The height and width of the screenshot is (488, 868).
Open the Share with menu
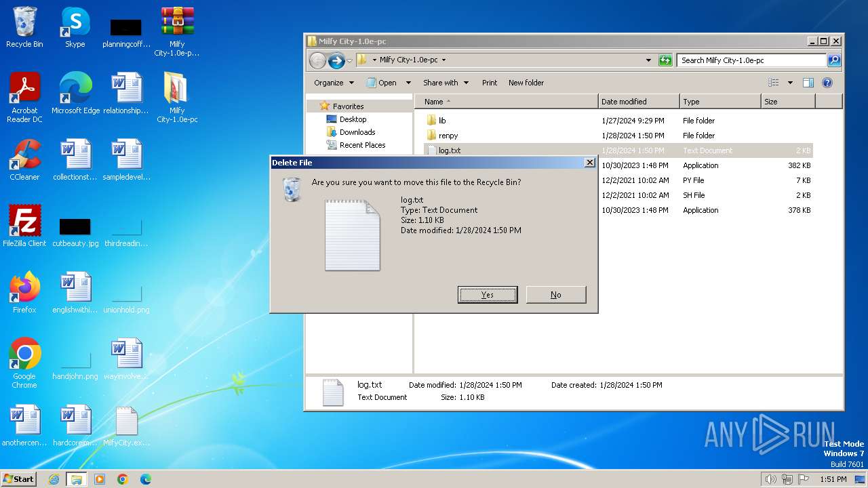(446, 83)
